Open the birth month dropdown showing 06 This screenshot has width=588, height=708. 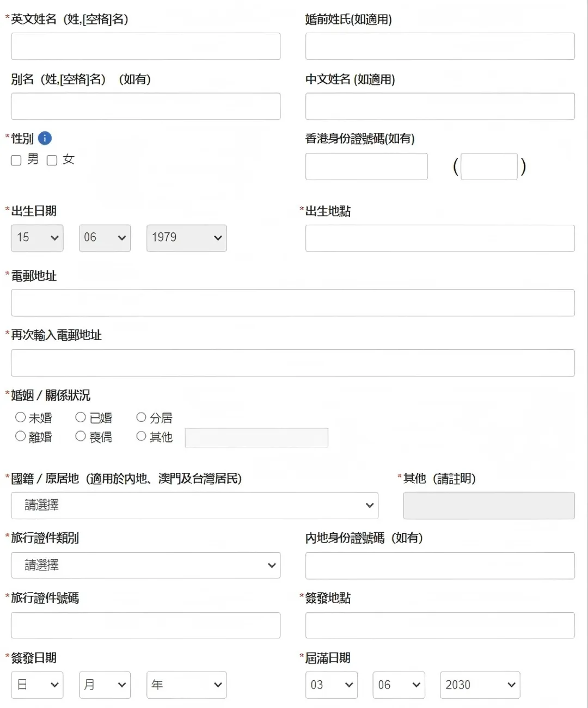click(104, 238)
